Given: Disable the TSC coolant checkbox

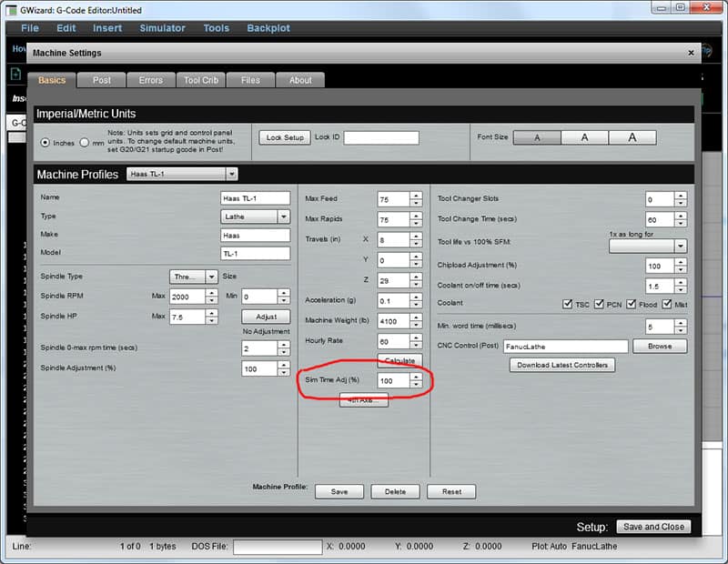Looking at the screenshot, I should pos(566,305).
